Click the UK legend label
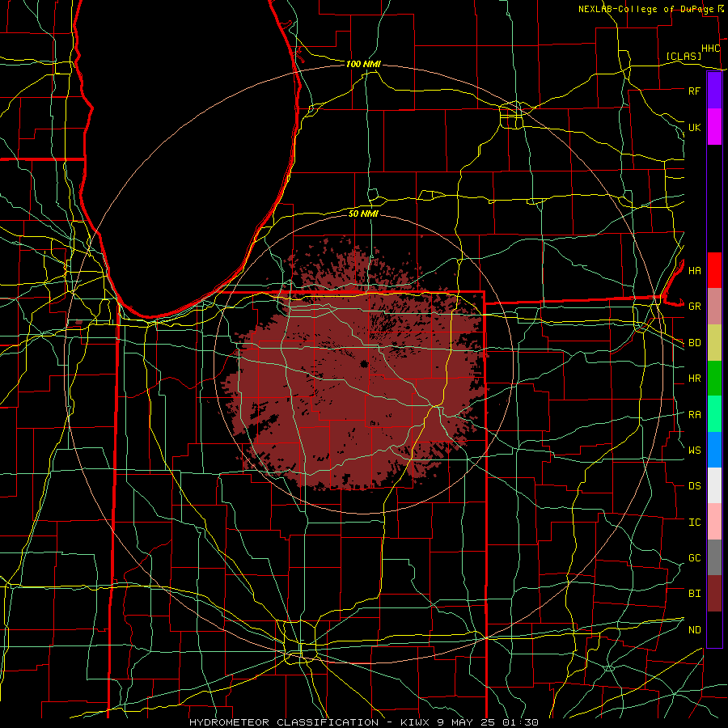 tap(694, 127)
